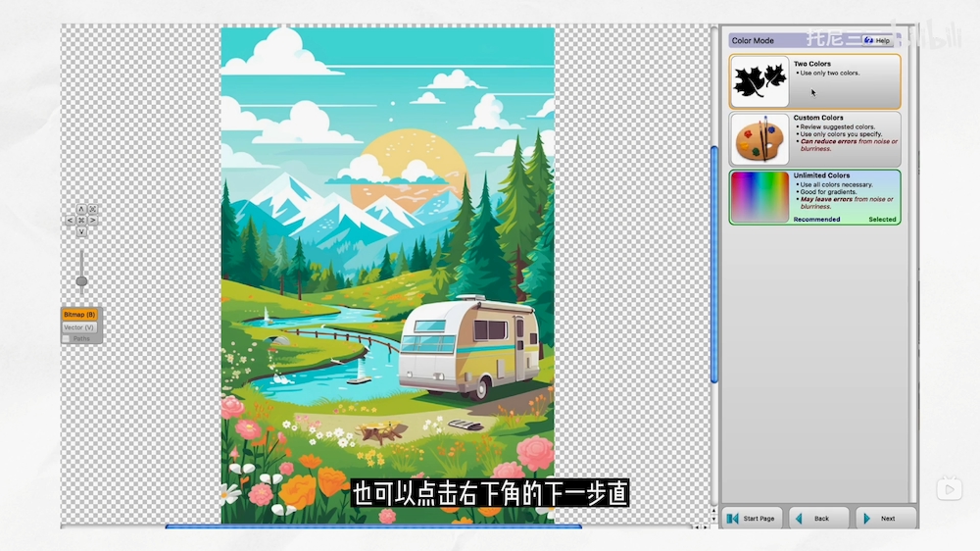Click the zoom slider handle
The width and height of the screenshot is (980, 551).
(81, 281)
